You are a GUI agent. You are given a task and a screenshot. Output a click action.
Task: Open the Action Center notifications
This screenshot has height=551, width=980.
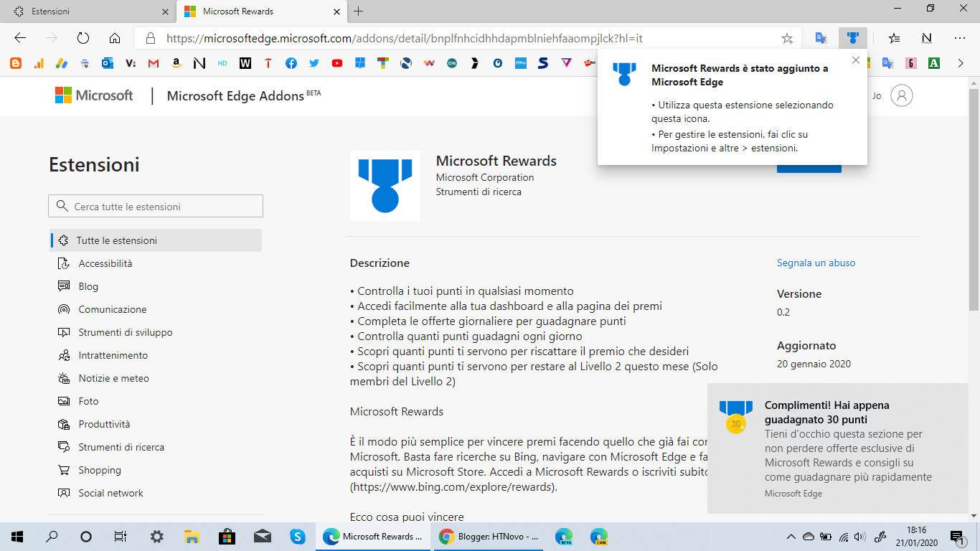click(956, 537)
